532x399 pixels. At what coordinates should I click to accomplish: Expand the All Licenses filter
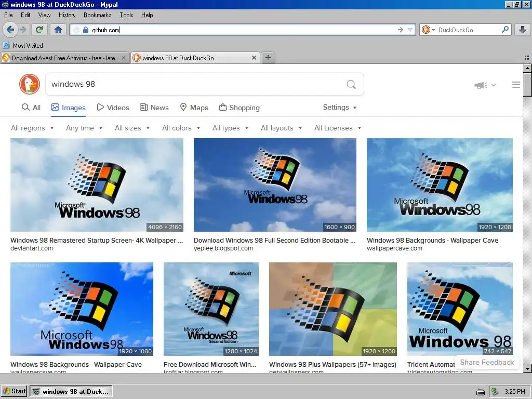coord(338,128)
